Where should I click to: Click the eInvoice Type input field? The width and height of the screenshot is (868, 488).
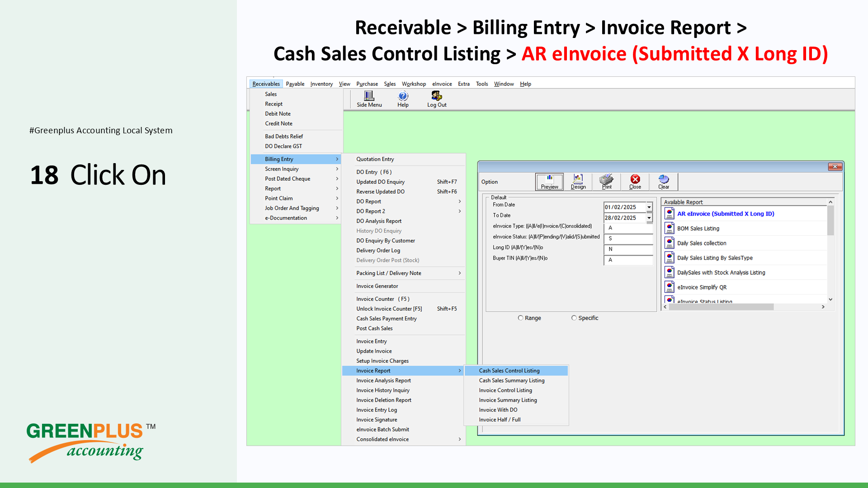point(628,228)
